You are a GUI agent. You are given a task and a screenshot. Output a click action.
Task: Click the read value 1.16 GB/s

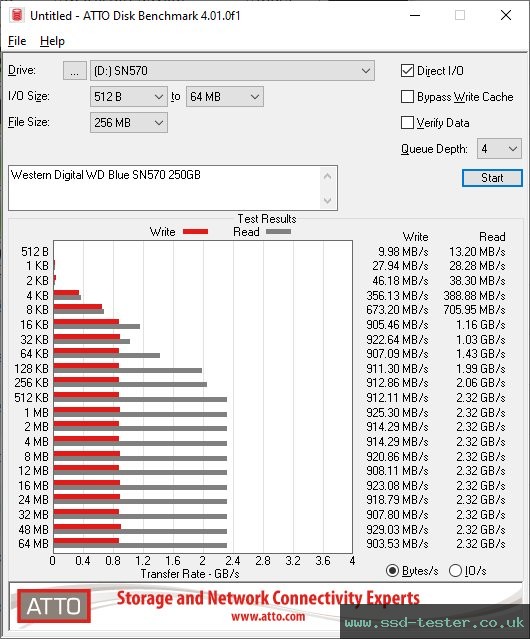[x=480, y=325]
